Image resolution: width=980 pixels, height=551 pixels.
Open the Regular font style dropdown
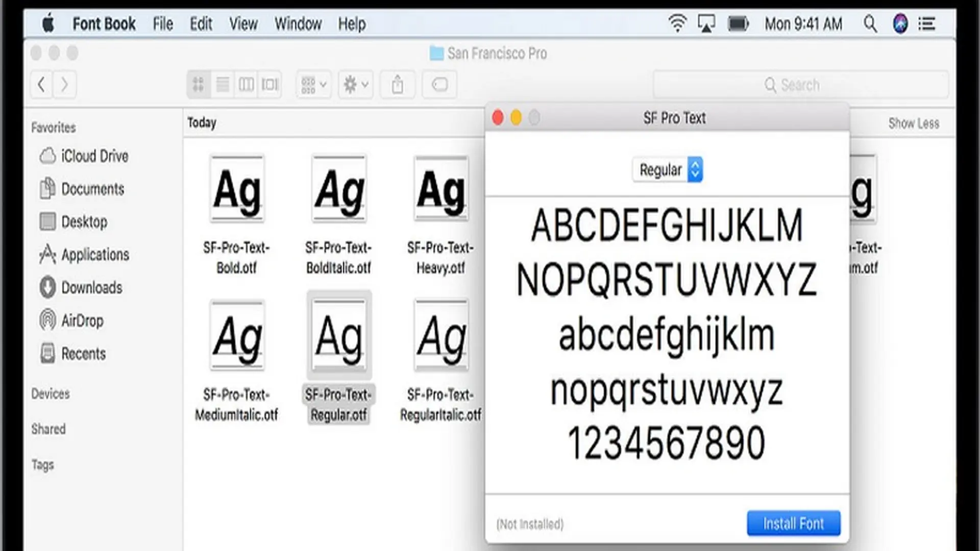668,169
